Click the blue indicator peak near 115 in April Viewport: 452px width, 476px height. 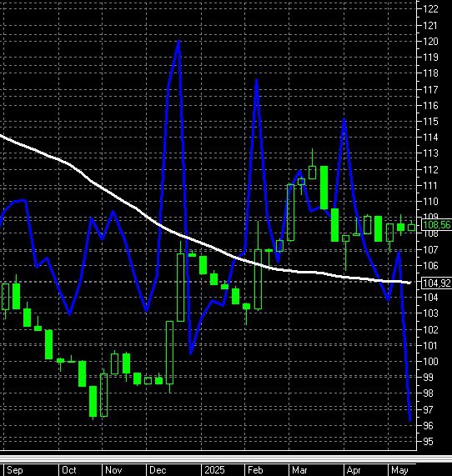click(344, 121)
